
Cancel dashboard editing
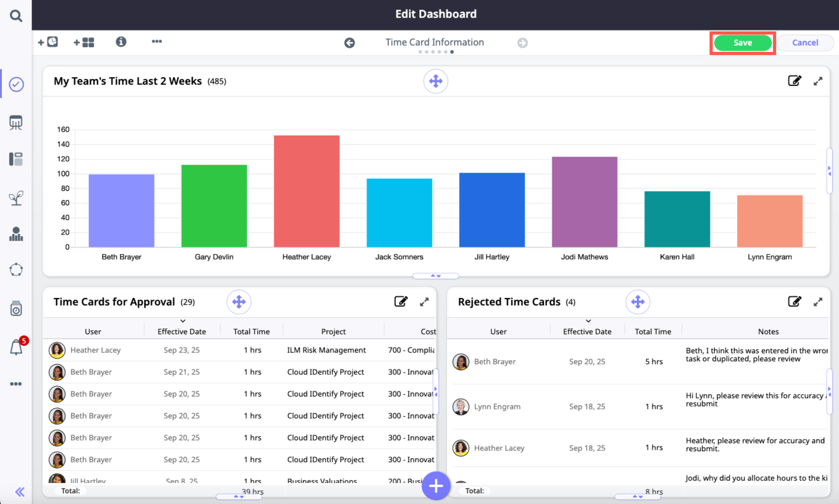805,43
